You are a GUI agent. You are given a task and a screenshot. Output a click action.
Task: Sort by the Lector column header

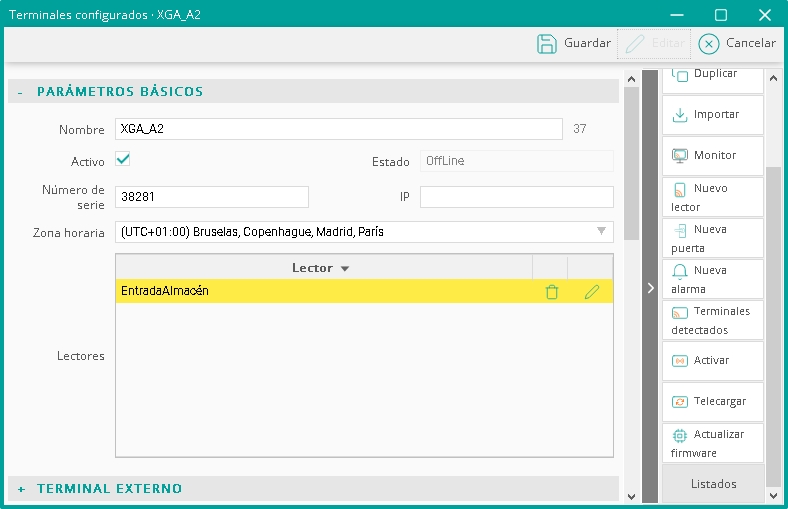click(x=320, y=268)
